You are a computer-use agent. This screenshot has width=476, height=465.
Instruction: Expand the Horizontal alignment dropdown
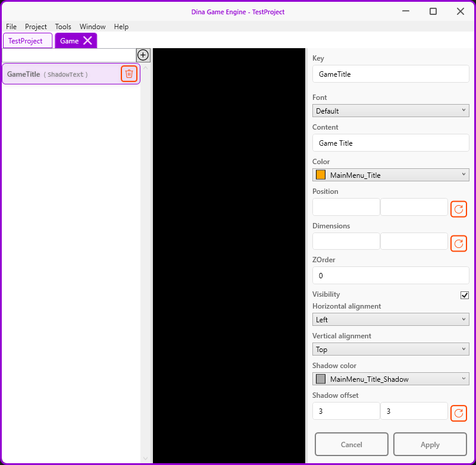(x=391, y=319)
